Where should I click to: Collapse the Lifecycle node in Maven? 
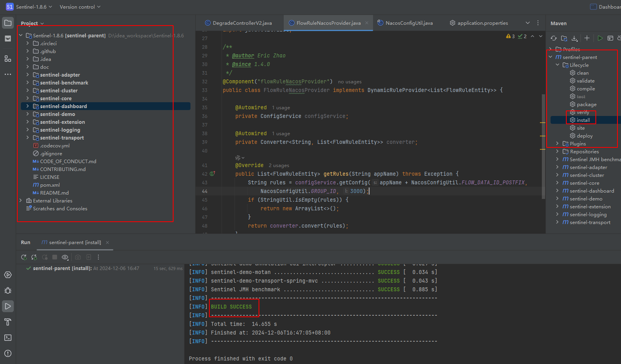click(x=558, y=65)
